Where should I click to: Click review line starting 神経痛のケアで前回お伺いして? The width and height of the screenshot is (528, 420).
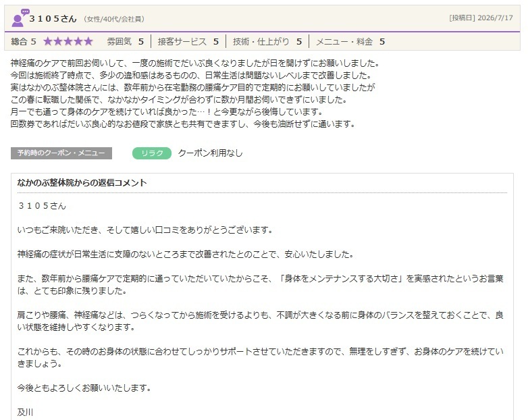(195, 63)
